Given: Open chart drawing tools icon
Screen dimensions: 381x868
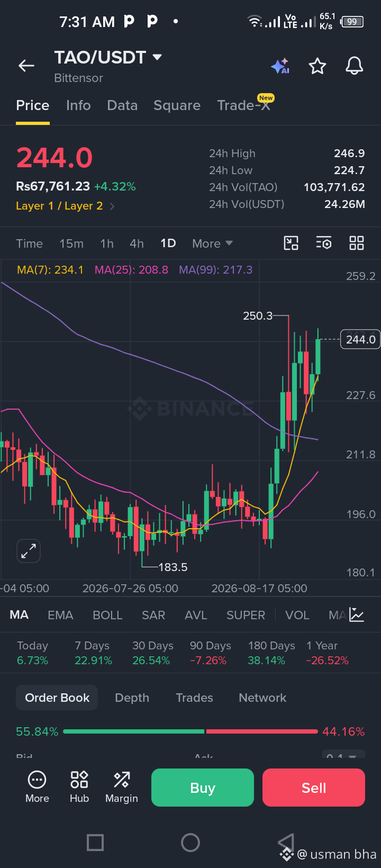Looking at the screenshot, I should point(291,243).
